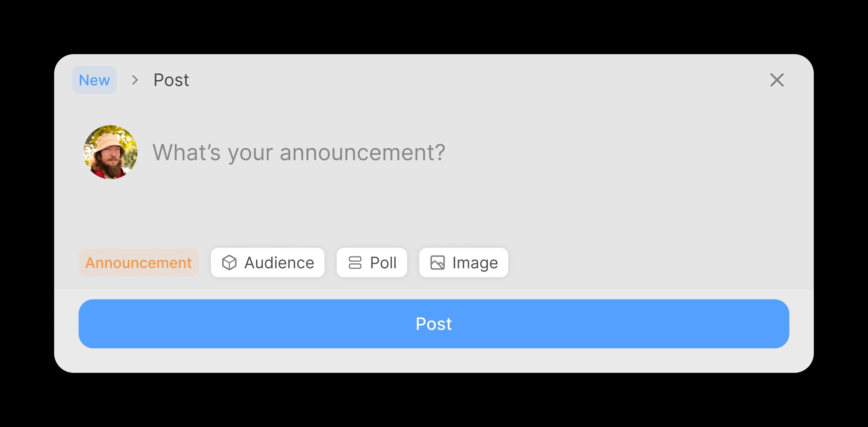Click the announcement text field
Image resolution: width=868 pixels, height=427 pixels.
[299, 153]
